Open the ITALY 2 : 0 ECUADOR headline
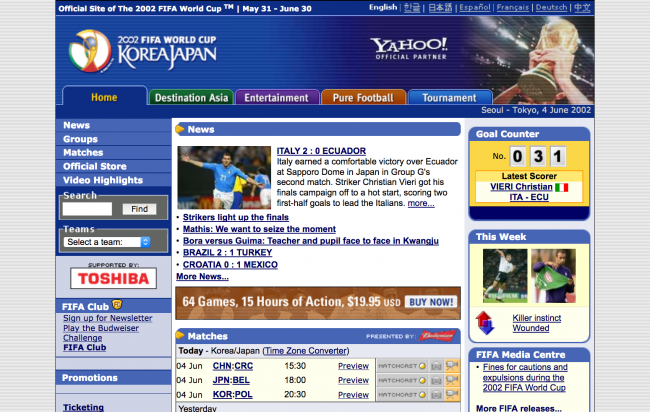Screen dimensions: 650x412 321,151
